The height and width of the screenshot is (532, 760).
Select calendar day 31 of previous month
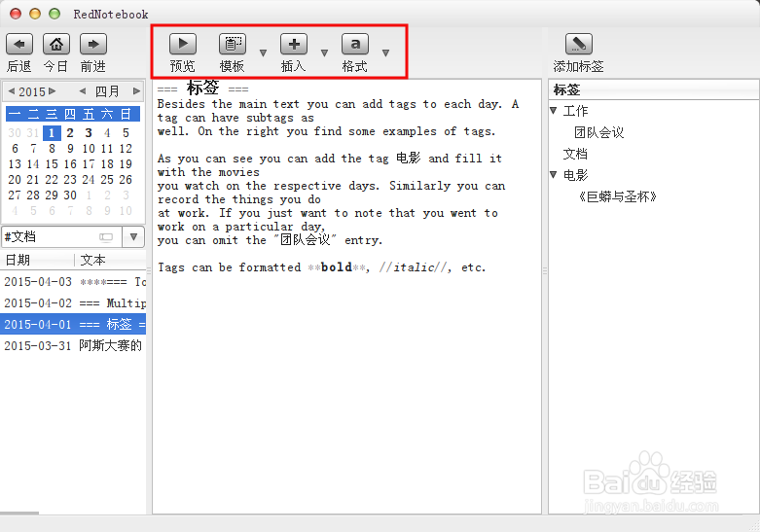tap(33, 133)
